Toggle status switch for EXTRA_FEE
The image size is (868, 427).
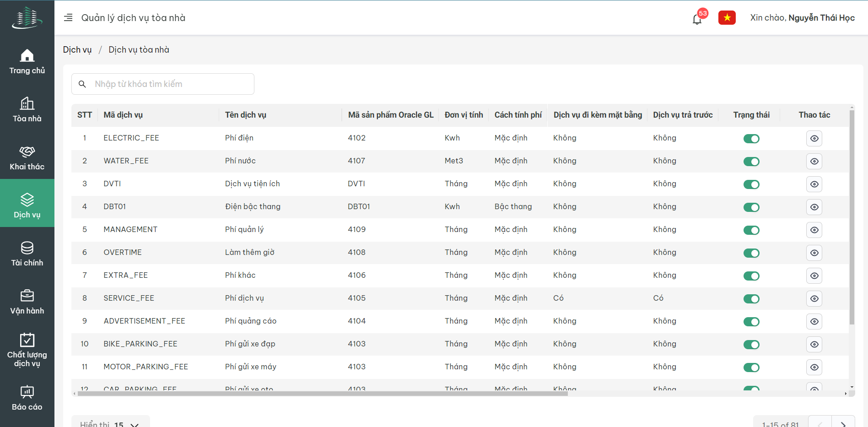(x=751, y=276)
